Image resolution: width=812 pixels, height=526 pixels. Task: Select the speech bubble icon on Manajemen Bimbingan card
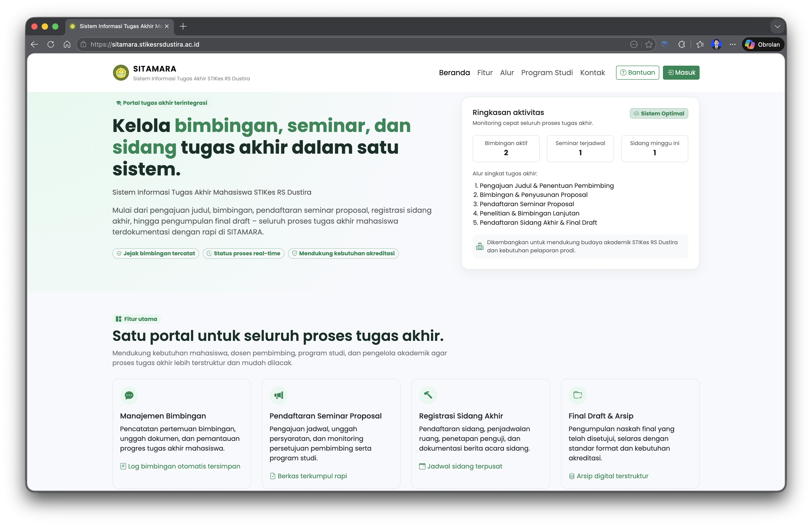coord(129,395)
